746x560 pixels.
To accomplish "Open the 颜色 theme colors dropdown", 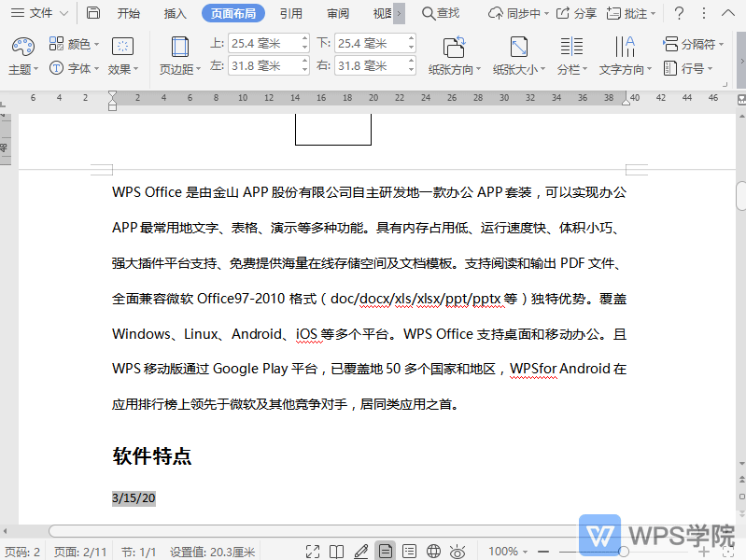I will pyautogui.click(x=74, y=44).
